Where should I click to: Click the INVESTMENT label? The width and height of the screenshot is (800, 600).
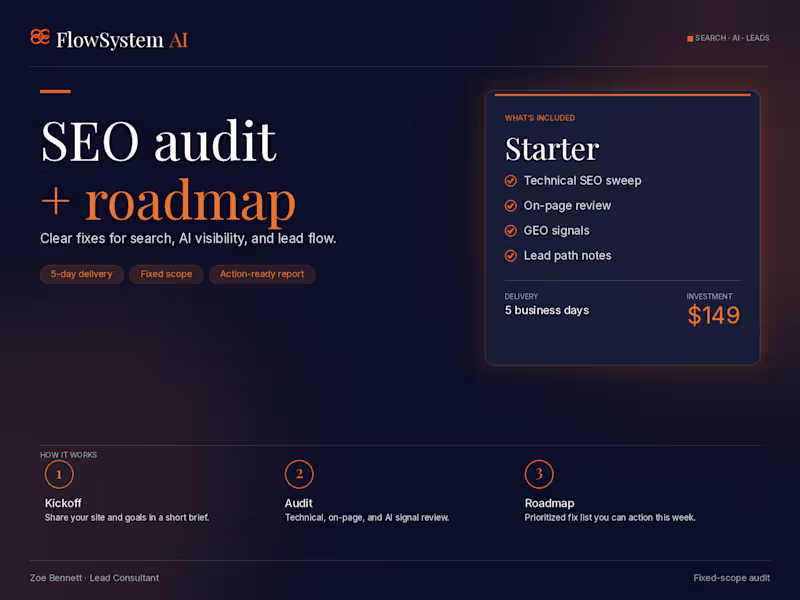[709, 296]
